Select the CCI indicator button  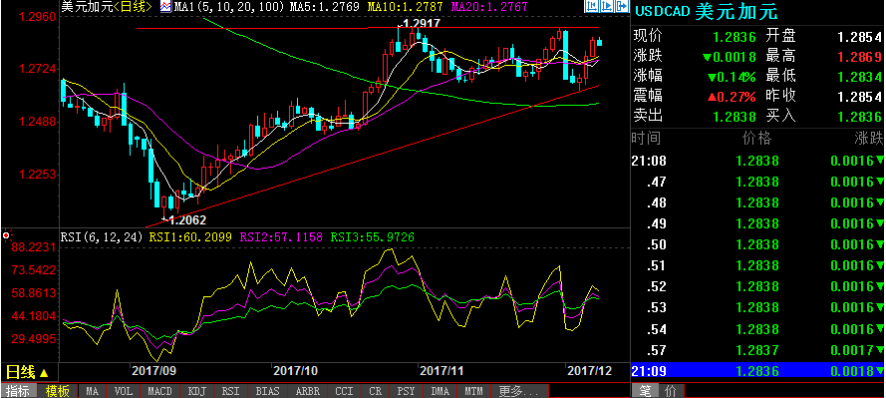click(x=344, y=391)
